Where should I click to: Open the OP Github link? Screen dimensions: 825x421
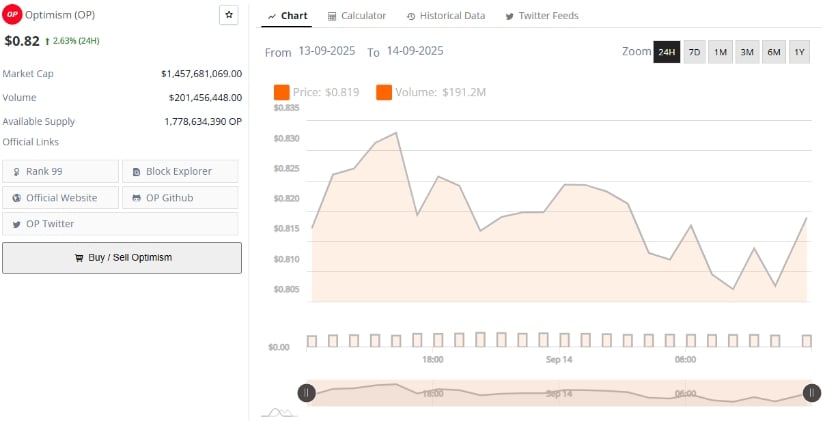pos(180,197)
